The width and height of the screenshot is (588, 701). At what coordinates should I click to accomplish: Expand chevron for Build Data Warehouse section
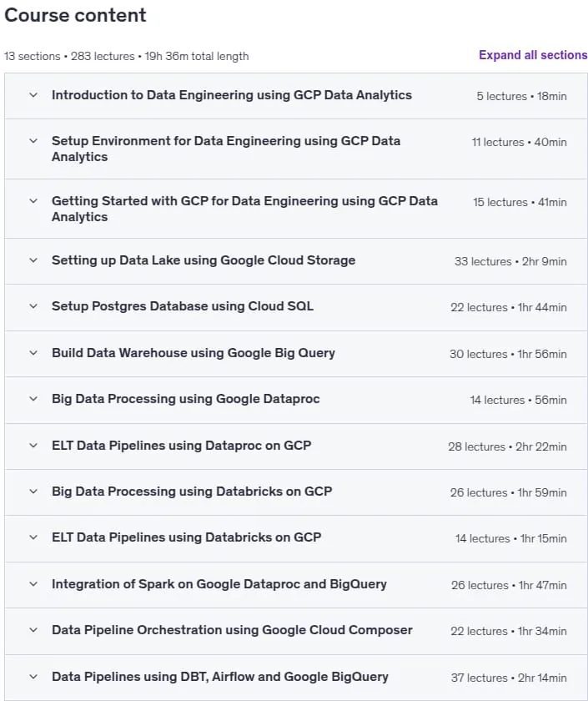pos(33,353)
